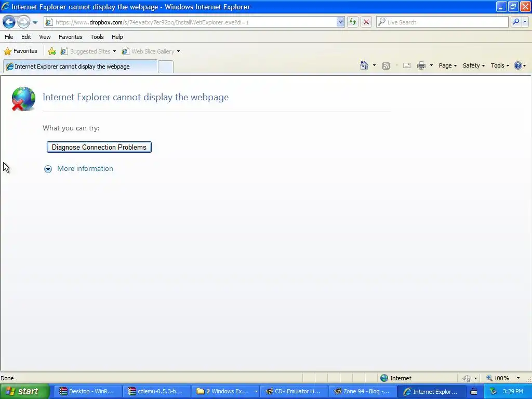Click the Home page icon
532x399 pixels.
(364, 65)
